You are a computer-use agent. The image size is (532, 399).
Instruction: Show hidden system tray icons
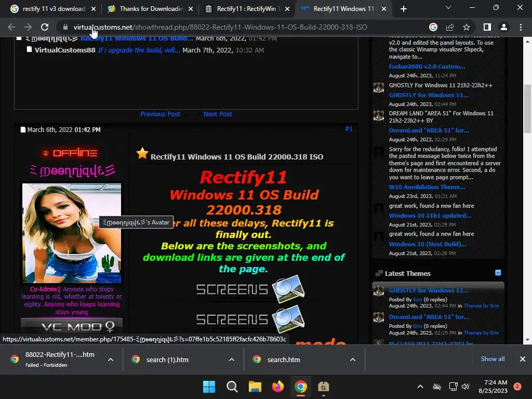[x=420, y=387]
